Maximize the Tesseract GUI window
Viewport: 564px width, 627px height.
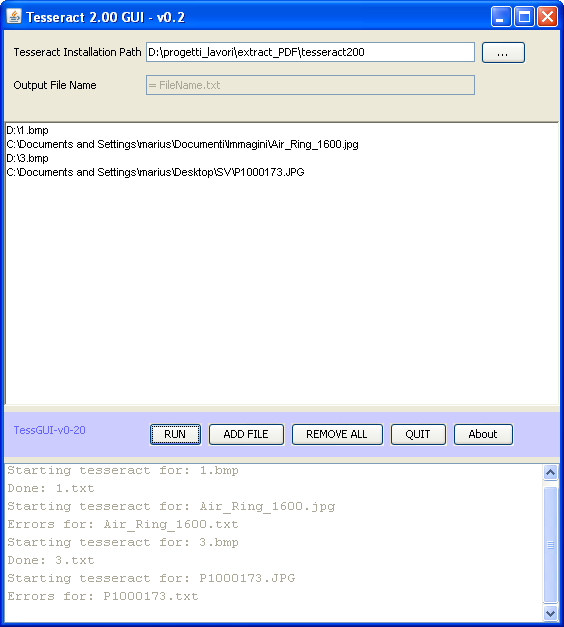(524, 17)
